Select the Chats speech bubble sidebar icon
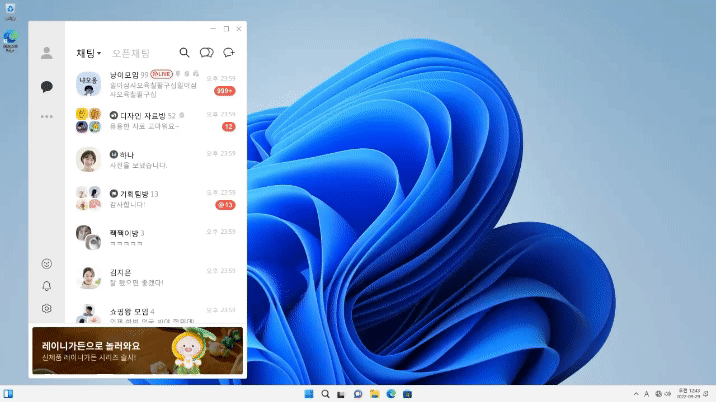This screenshot has height=402, width=716. pos(46,87)
